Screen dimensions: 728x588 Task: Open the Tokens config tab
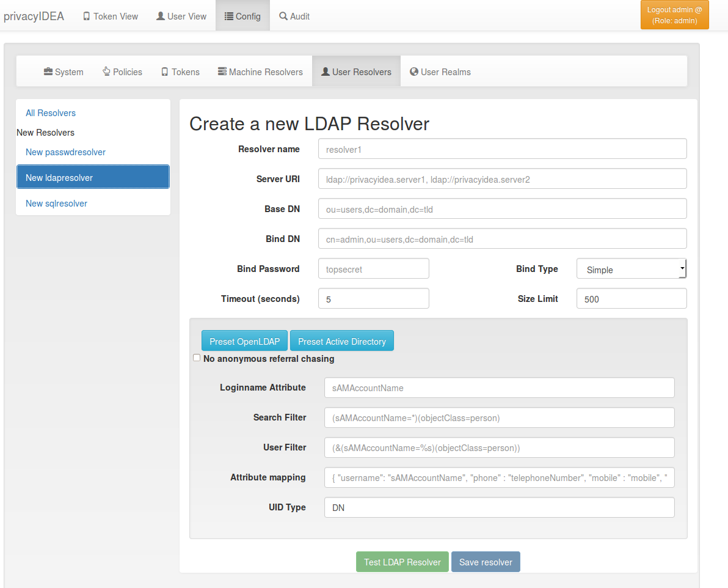coord(181,71)
